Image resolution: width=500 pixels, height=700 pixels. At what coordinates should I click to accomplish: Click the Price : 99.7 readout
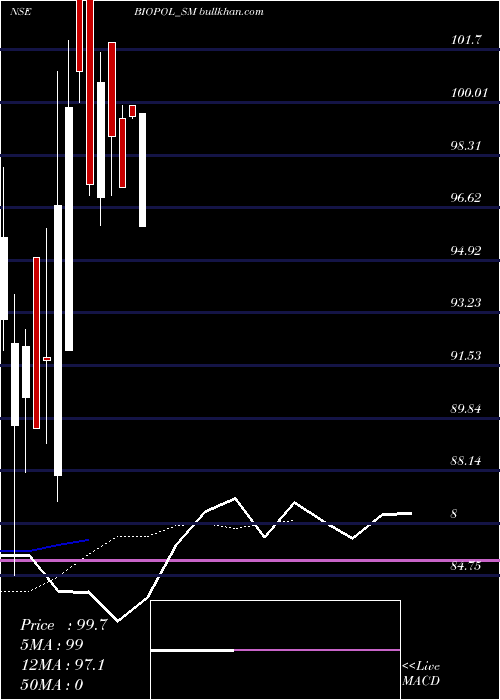(x=63, y=625)
